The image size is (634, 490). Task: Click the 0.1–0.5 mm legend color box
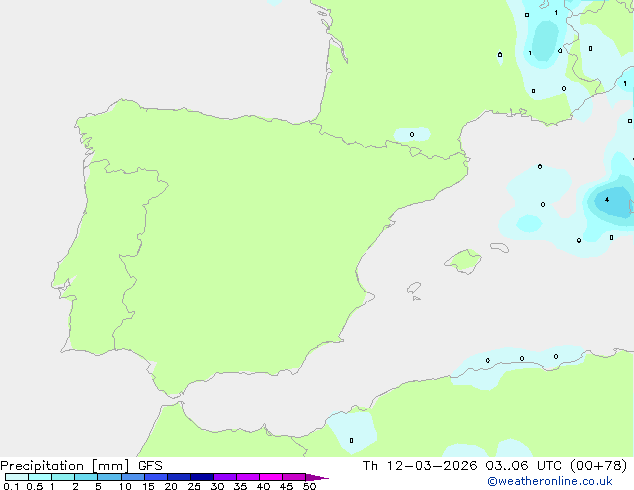(17, 477)
